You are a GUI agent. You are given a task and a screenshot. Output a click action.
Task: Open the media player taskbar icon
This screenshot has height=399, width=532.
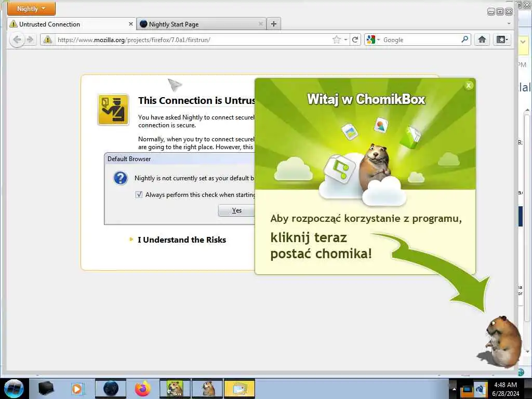pyautogui.click(x=78, y=389)
